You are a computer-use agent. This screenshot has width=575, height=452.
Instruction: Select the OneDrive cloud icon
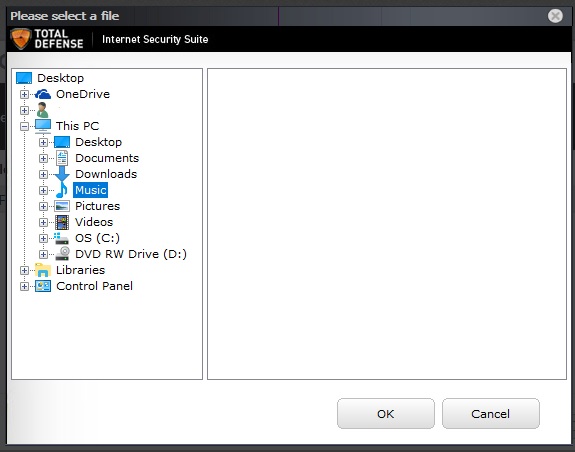[43, 94]
